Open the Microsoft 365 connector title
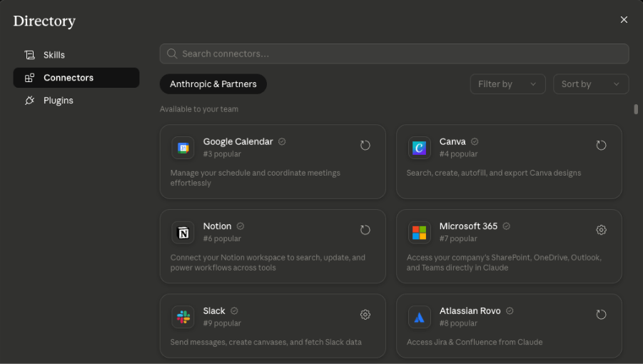This screenshot has width=643, height=364. [468, 226]
